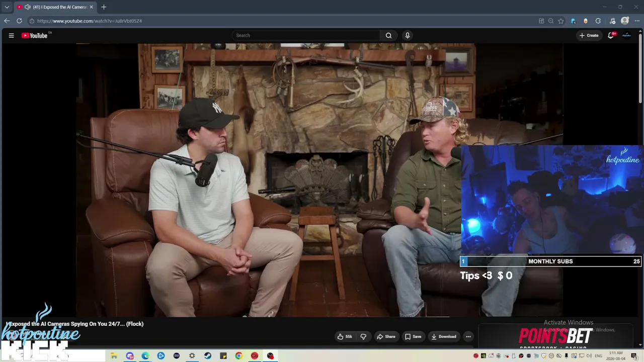Like the video with 55k likes
644x362 pixels.
point(345,336)
